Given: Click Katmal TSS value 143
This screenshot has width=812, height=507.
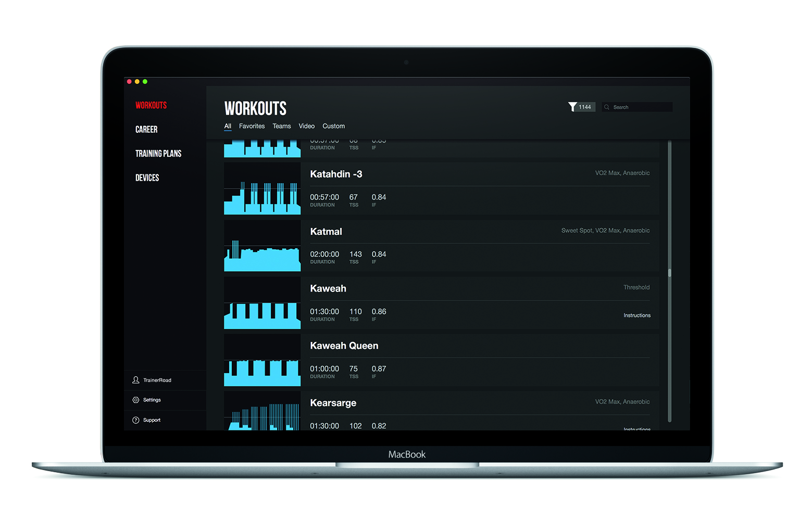Looking at the screenshot, I should pos(356,254).
